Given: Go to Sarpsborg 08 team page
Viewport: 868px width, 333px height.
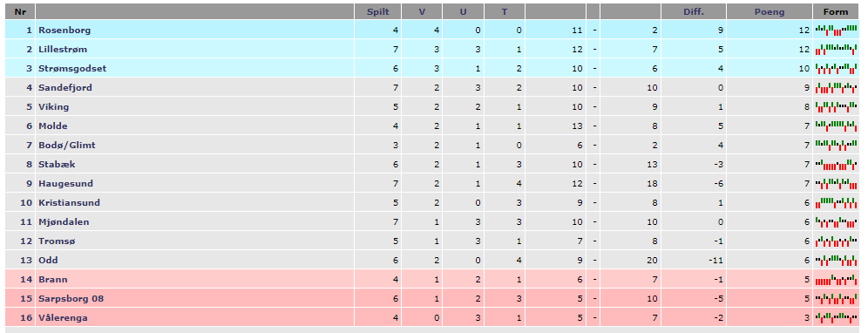Looking at the screenshot, I should 71,299.
